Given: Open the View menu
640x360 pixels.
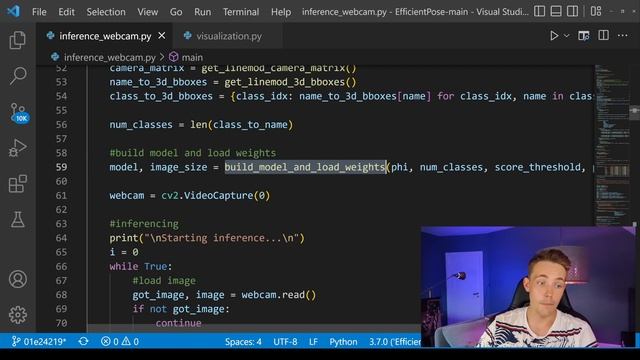Looking at the screenshot, I should [x=147, y=12].
